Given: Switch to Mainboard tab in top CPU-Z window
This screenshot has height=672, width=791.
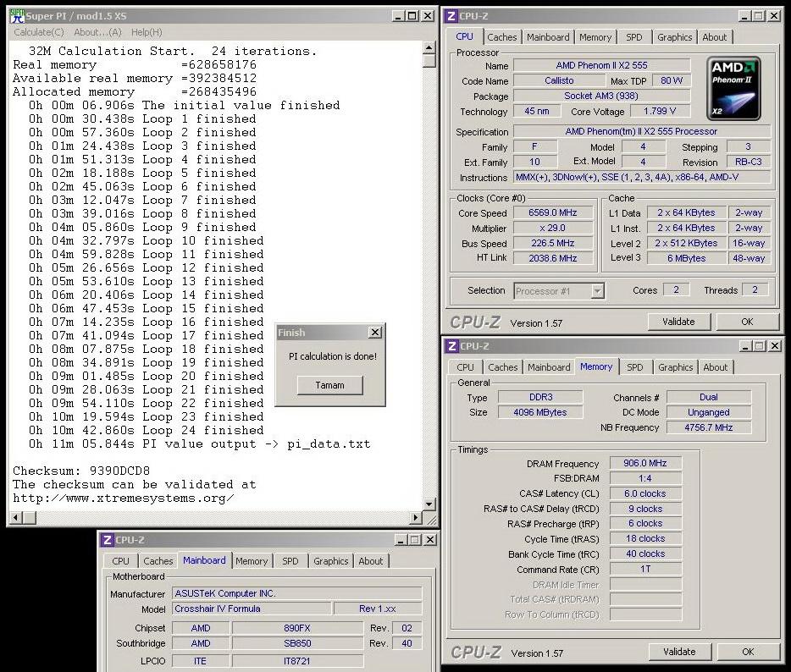Looking at the screenshot, I should click(548, 37).
